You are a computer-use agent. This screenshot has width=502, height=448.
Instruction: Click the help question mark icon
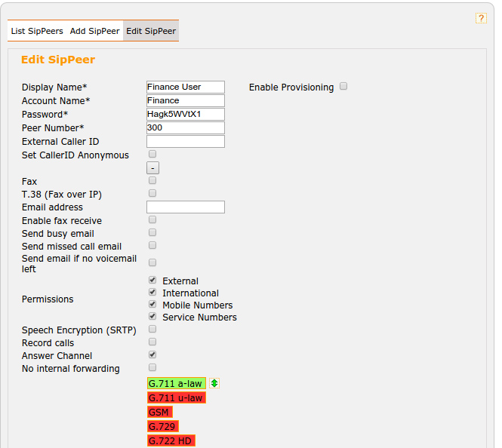[481, 18]
